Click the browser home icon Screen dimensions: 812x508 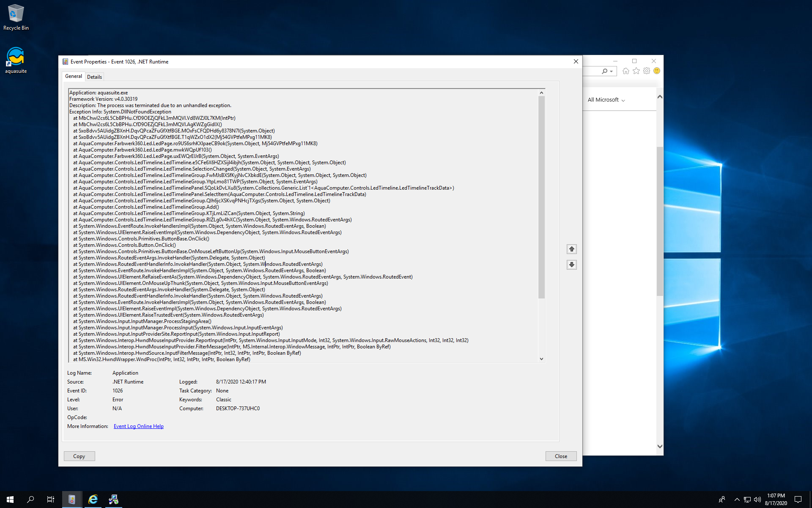click(x=625, y=71)
